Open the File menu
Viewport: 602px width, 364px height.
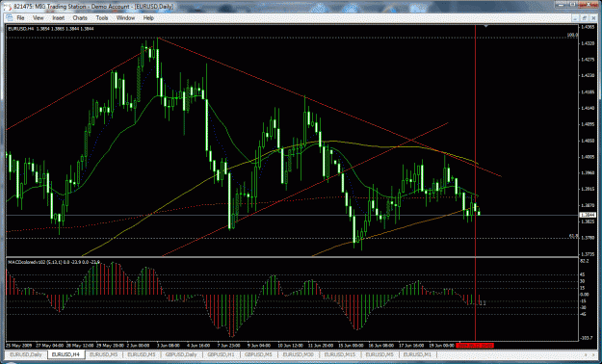(20, 18)
